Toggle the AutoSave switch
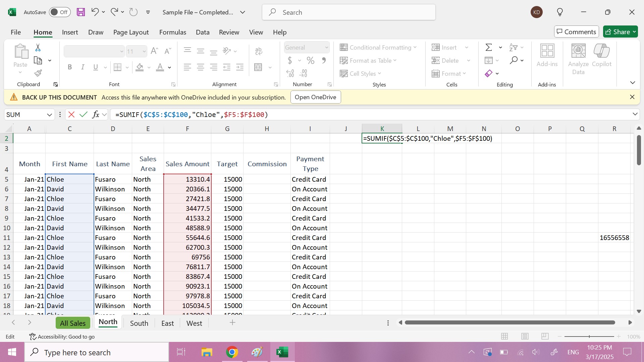This screenshot has height=362, width=644. [x=60, y=12]
